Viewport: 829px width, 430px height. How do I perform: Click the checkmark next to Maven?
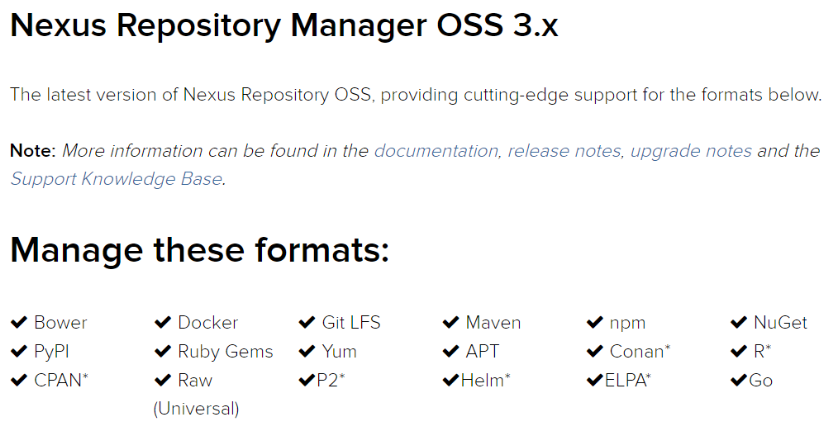click(451, 322)
